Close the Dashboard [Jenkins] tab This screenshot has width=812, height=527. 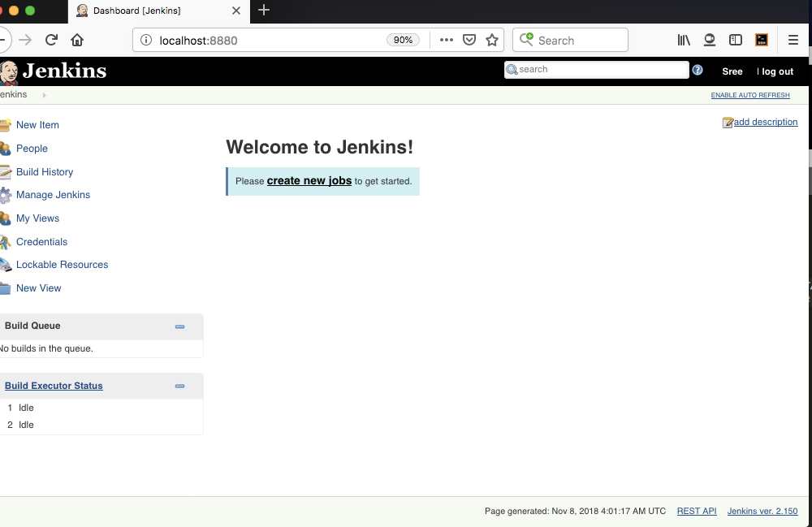236,11
